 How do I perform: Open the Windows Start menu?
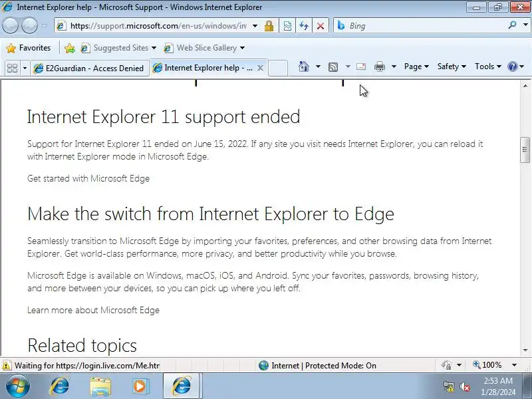point(18,386)
